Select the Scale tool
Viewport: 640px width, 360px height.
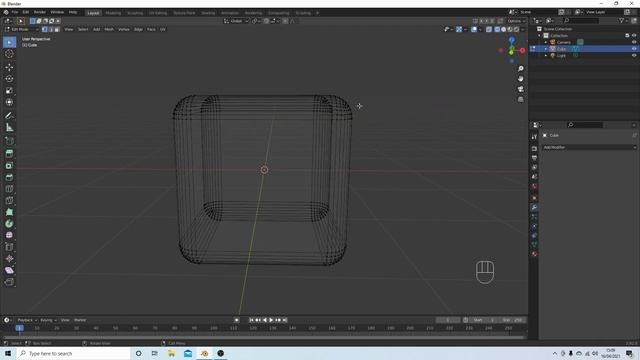pos(9,91)
